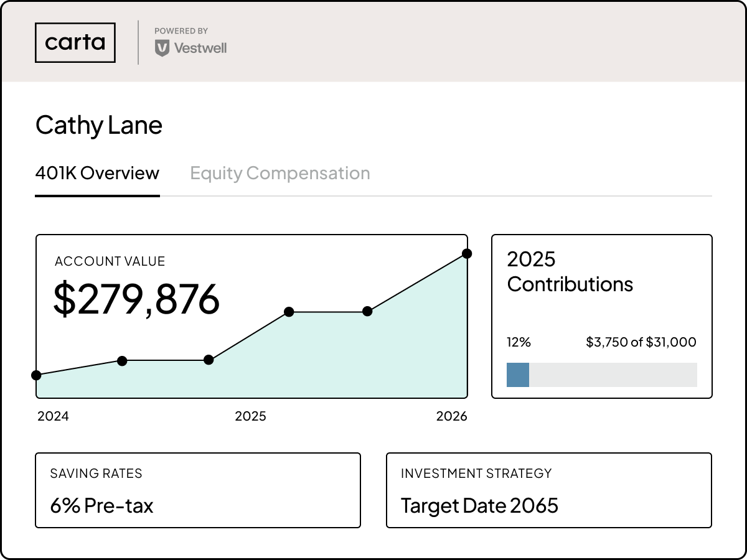Click the Powered By Vestwell text
Viewport: 747px width, 560px height.
(180, 30)
